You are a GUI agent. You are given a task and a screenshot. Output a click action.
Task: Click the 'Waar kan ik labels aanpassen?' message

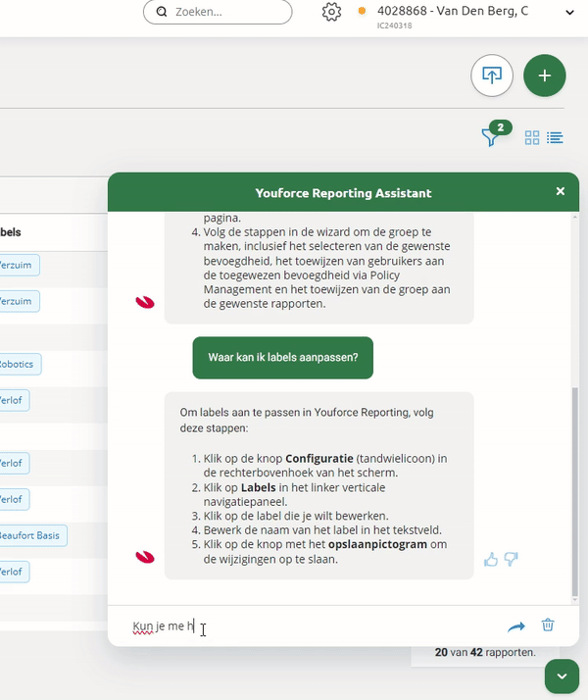283,358
